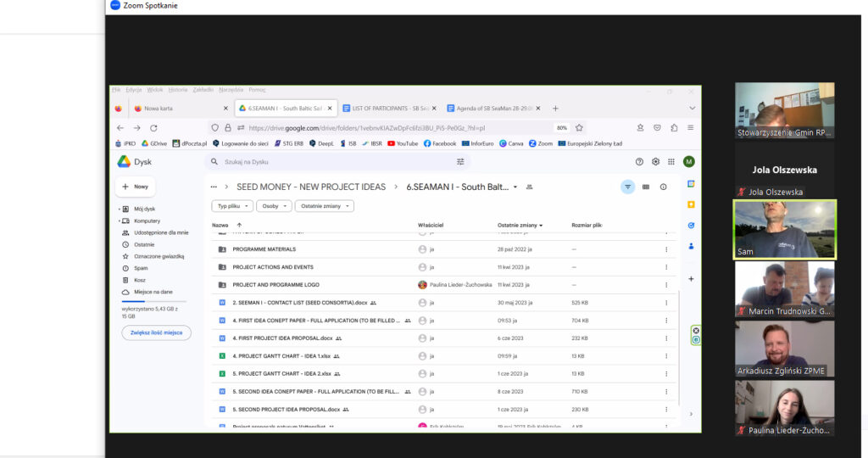868x458 pixels.
Task: Click more options for PROGRAMME MATERIALS row
Action: (x=666, y=249)
